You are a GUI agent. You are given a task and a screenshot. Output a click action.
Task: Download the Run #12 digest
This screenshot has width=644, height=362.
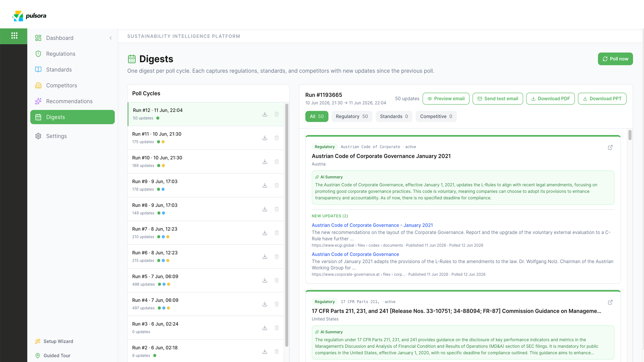coord(265,114)
